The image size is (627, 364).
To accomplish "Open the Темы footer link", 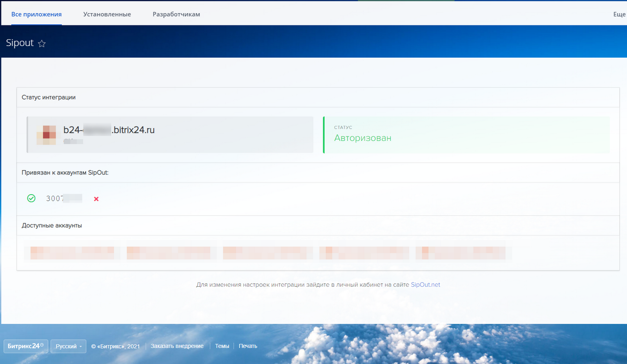I will click(222, 346).
